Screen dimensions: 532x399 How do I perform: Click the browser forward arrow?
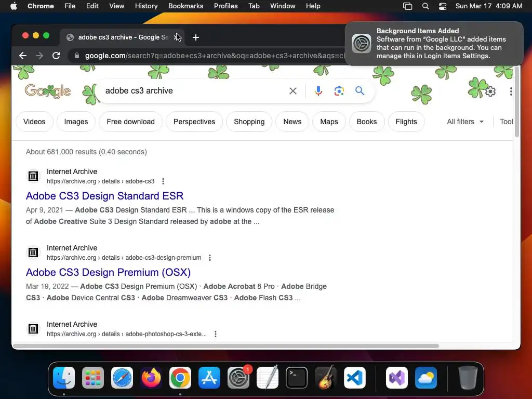(x=39, y=56)
